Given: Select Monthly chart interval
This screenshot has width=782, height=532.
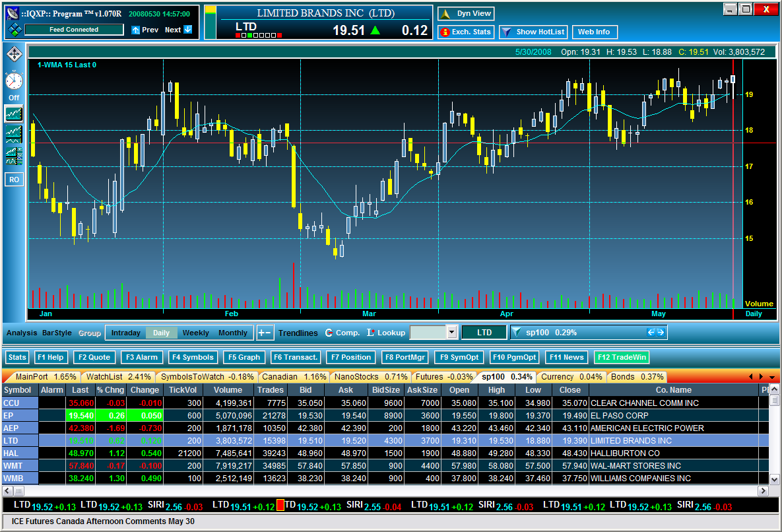Looking at the screenshot, I should (x=232, y=333).
